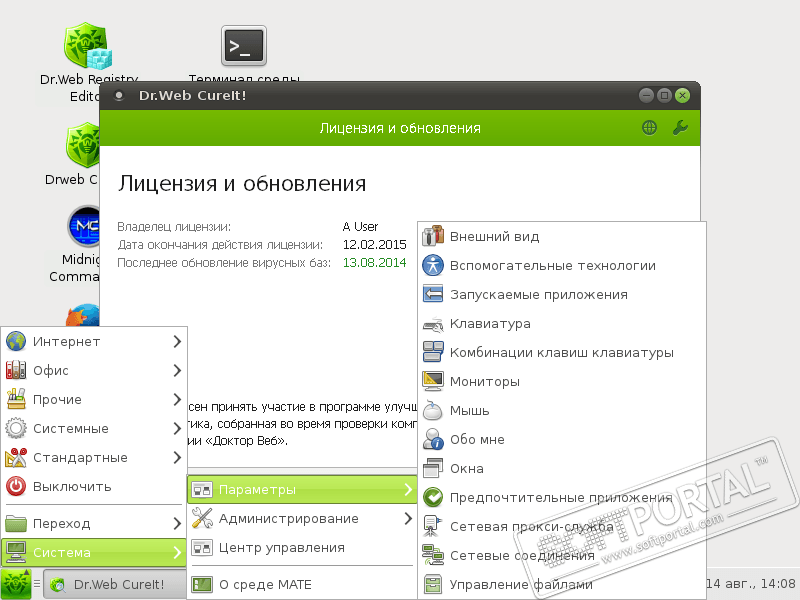Expand the Офис submenu arrow
Screen dimensions: 800x600
177,370
